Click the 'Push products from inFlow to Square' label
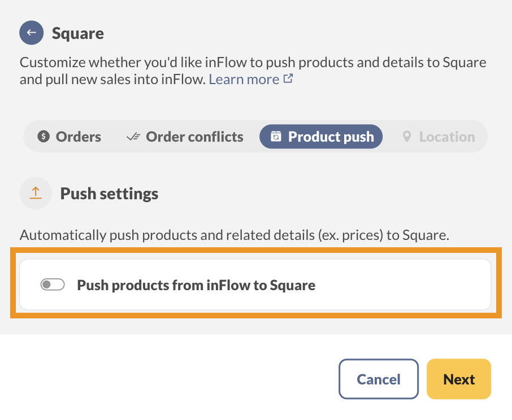The height and width of the screenshot is (420, 512). [x=196, y=285]
